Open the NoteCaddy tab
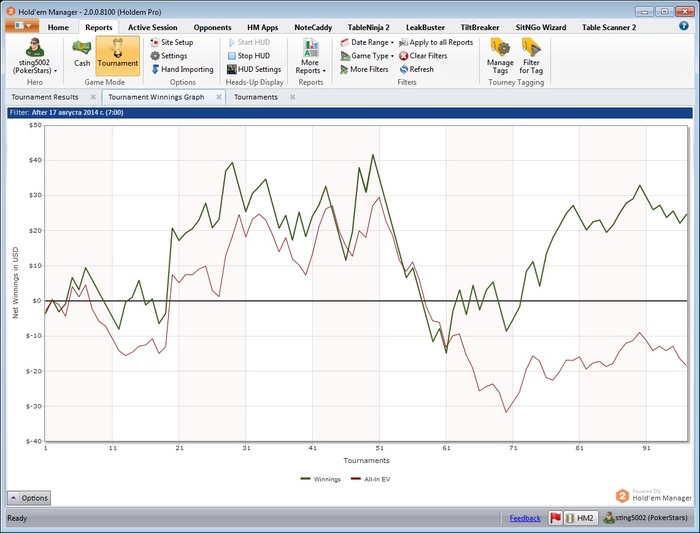 tap(313, 27)
